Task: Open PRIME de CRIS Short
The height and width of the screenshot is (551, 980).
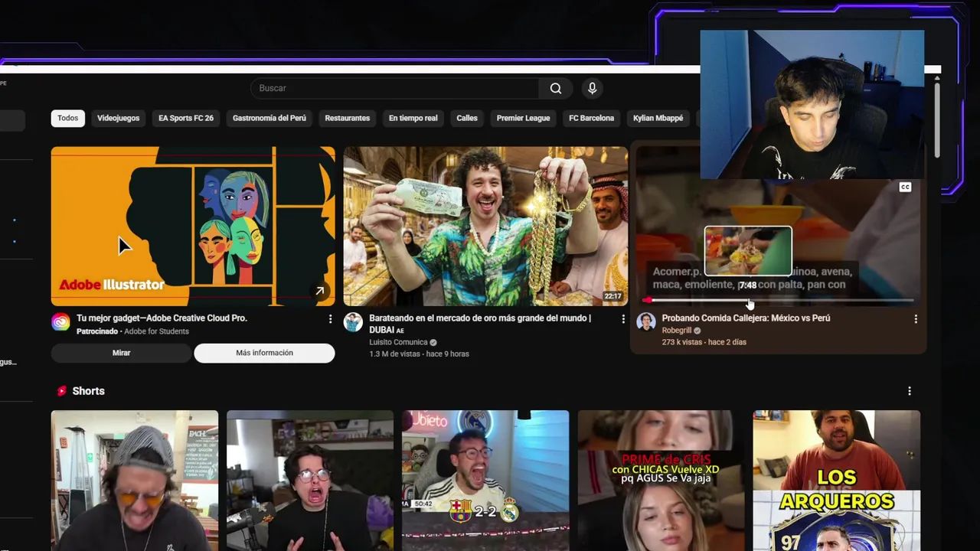Action: (x=661, y=481)
